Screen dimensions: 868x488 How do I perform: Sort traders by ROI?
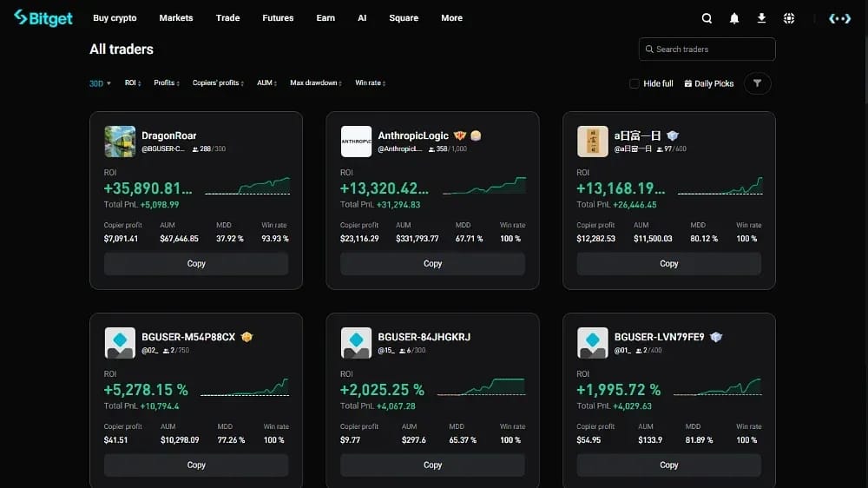coord(133,82)
